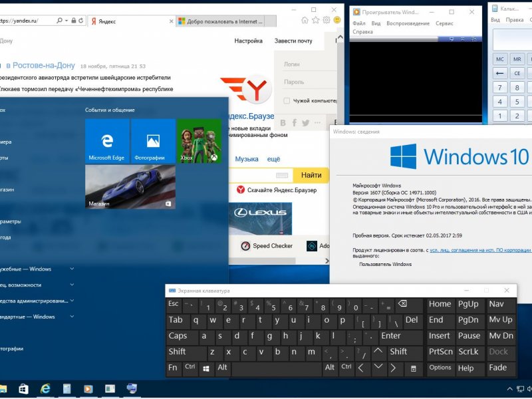Open the license agreement link in Windows: сведения
This screenshot has width=532, height=399.
pyautogui.click(x=481, y=250)
